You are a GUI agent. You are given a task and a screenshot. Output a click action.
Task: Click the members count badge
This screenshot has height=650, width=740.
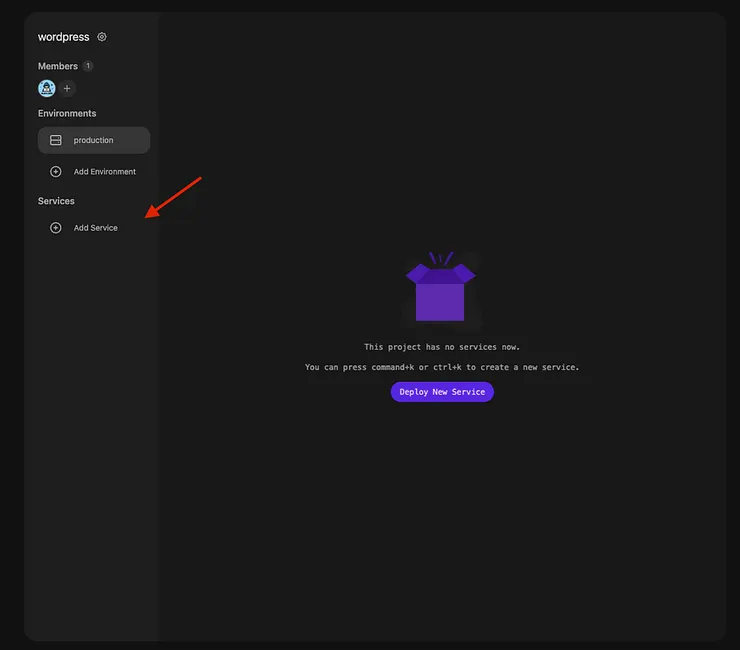tap(88, 66)
